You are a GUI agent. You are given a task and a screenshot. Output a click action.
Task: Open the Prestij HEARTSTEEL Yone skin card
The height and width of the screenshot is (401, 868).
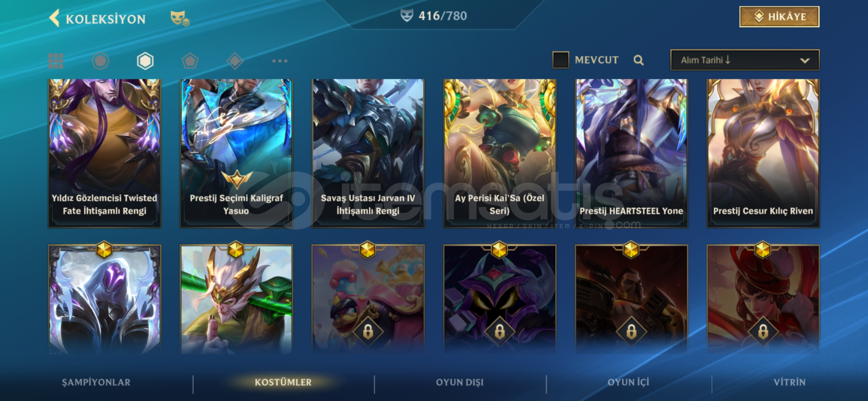click(631, 153)
